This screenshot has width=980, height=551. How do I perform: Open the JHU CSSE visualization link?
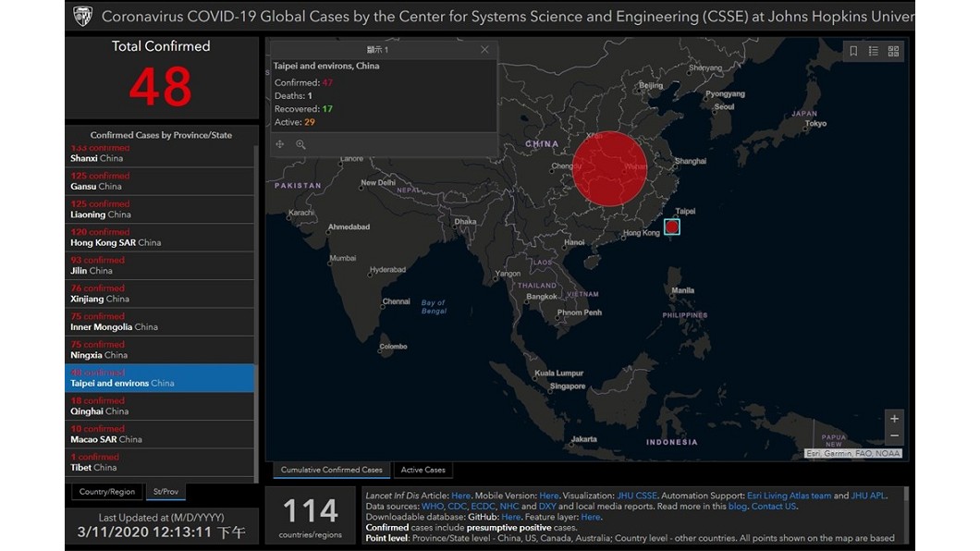(637, 496)
